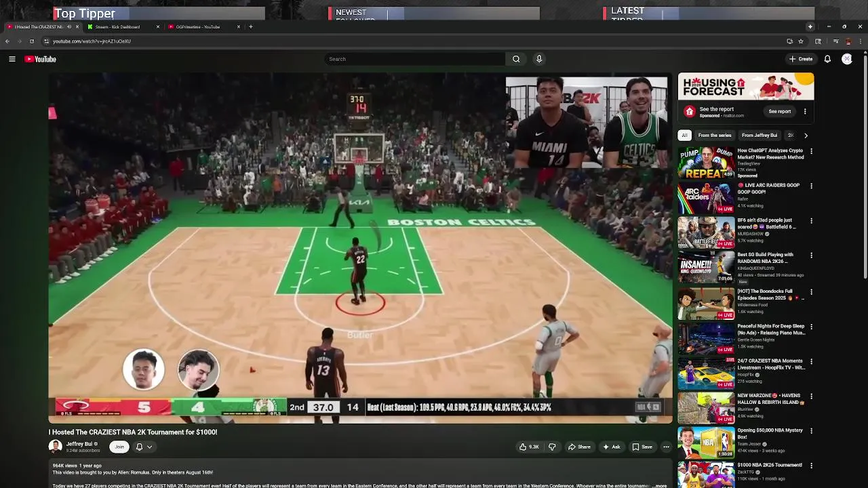Screen dimensions: 868x488
Task: Click Join channel membership button
Action: 119,447
